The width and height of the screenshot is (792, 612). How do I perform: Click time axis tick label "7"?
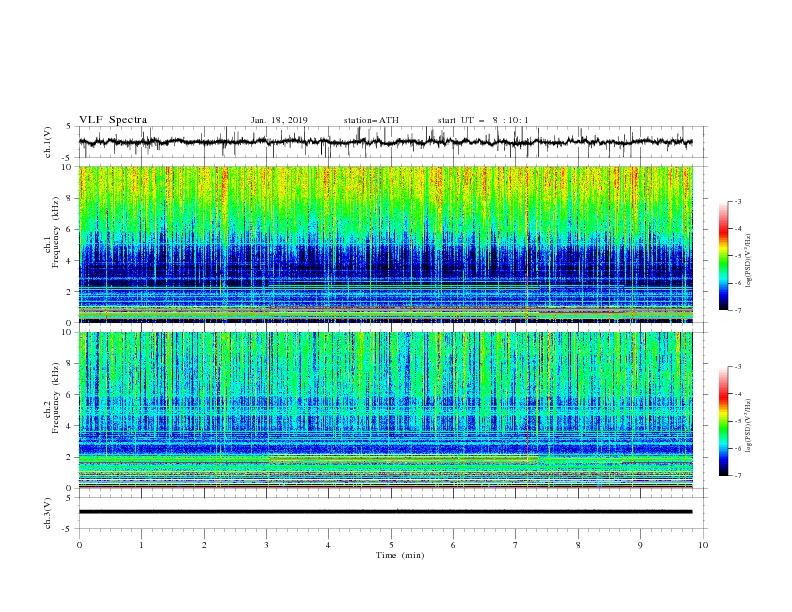(x=516, y=545)
